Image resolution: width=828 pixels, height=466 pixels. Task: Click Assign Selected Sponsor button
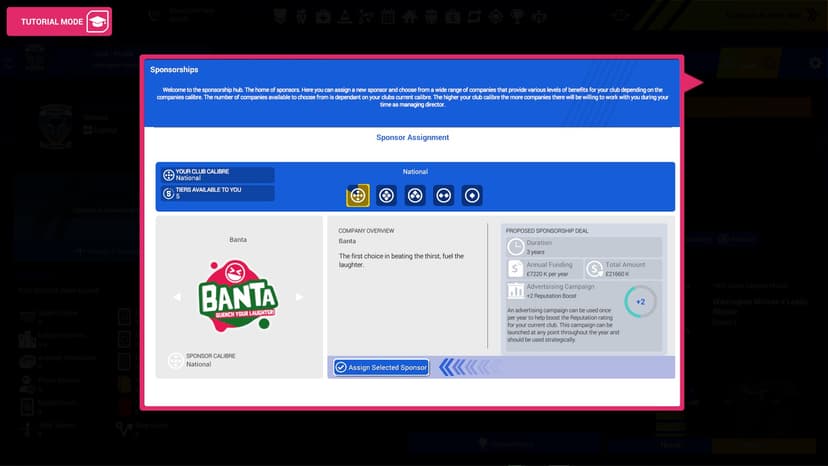pos(381,367)
